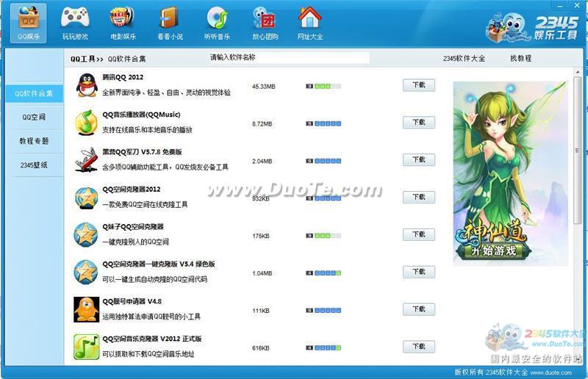The height and width of the screenshot is (379, 588).
Task: Close the 2345 window
Action: point(577,5)
